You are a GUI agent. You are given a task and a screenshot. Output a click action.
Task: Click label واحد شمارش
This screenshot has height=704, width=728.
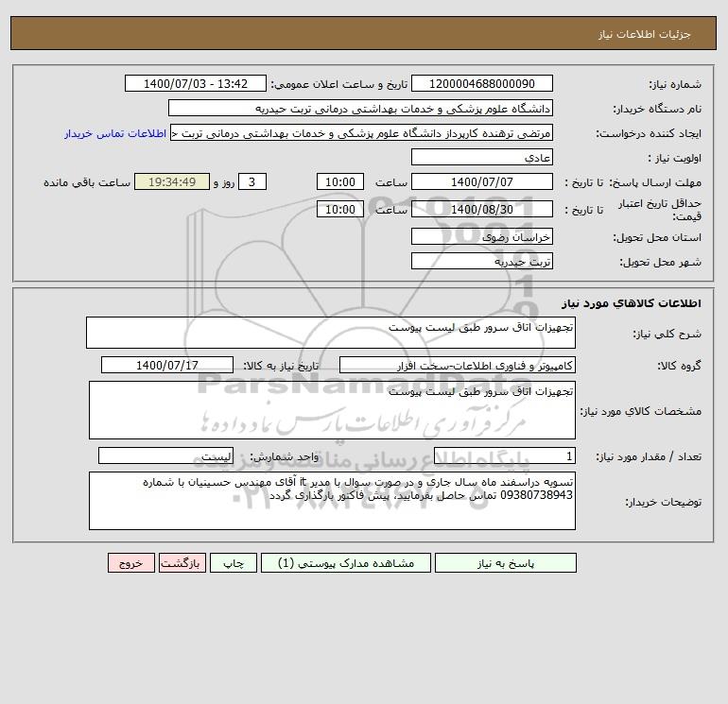pyautogui.click(x=284, y=457)
